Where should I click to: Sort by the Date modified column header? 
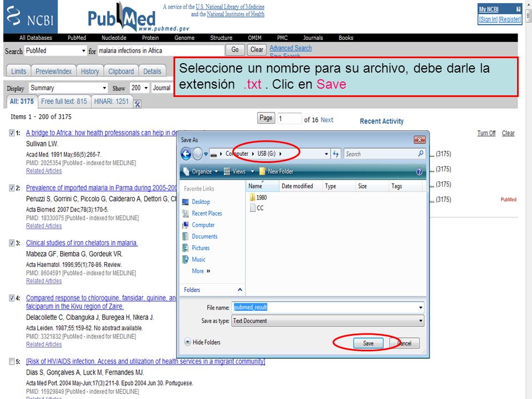pos(297,186)
